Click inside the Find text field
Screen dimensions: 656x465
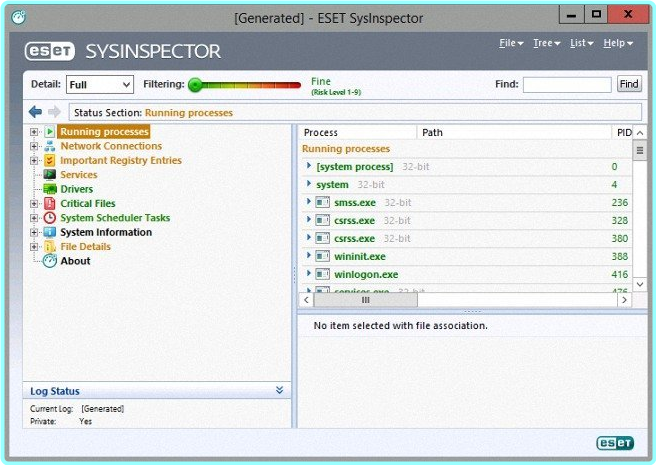point(567,85)
